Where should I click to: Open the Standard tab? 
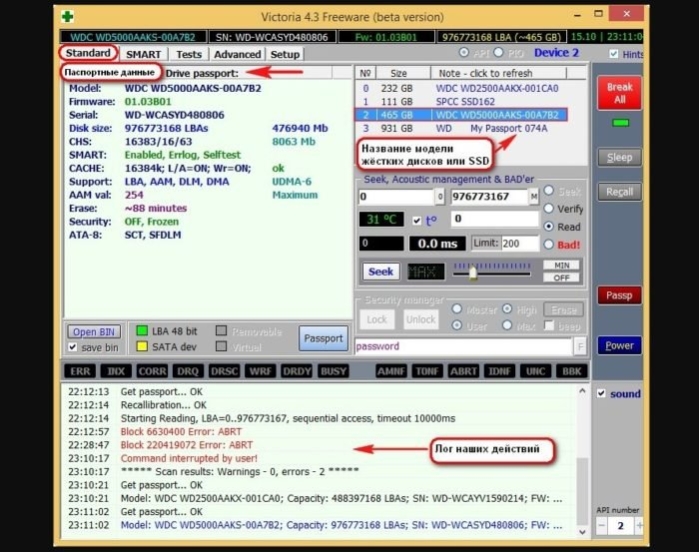tap(88, 53)
